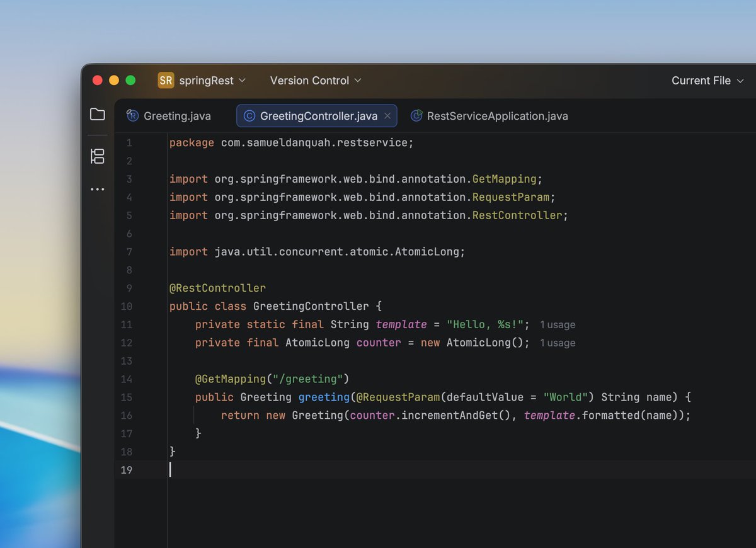Click java.util.concurrent.atomic.AtomicLong import
This screenshot has width=756, height=548.
pyautogui.click(x=336, y=253)
